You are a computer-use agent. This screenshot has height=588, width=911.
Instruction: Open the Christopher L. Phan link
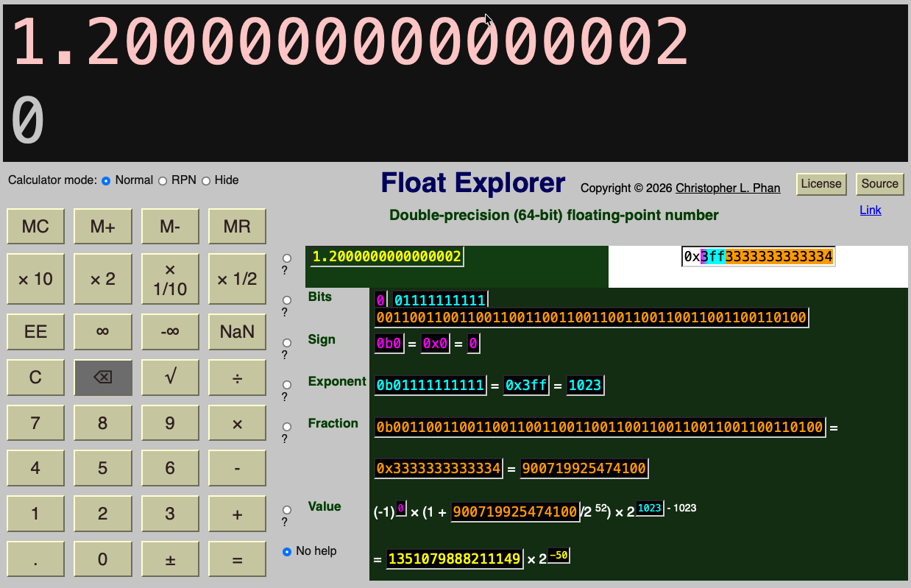(728, 188)
